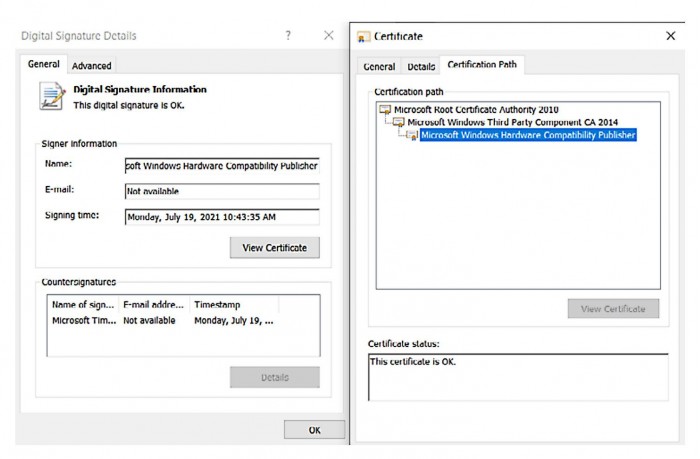This screenshot has height=459, width=700.
Task: Click the Third Party Component CA 2014 icon
Action: point(399,122)
